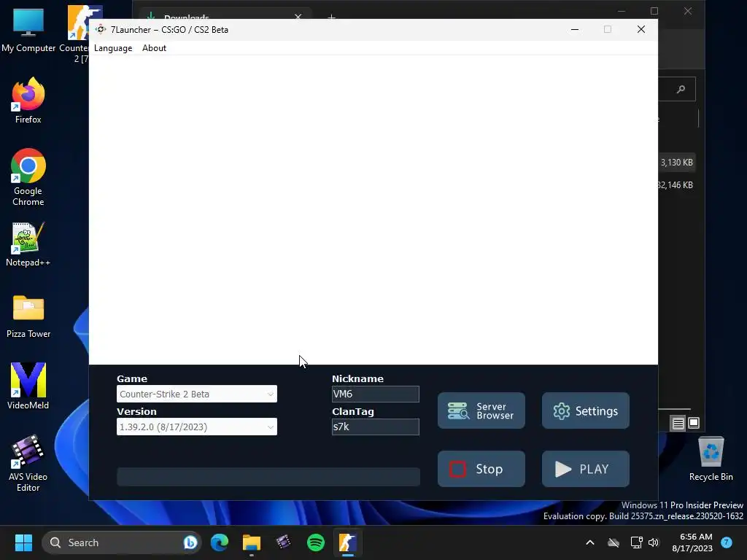The image size is (747, 560).
Task: Open Microsoft Edge from the taskbar
Action: (x=220, y=542)
